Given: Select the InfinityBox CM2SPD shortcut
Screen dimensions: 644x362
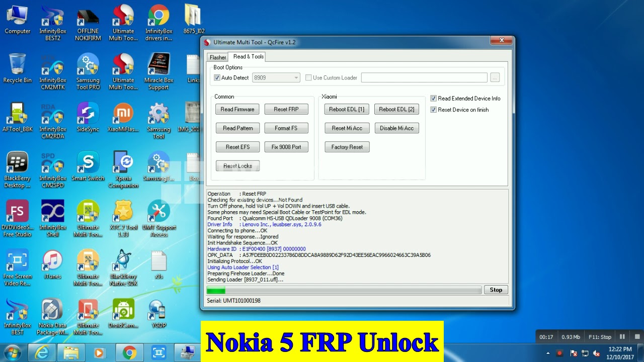Looking at the screenshot, I should point(53,170).
